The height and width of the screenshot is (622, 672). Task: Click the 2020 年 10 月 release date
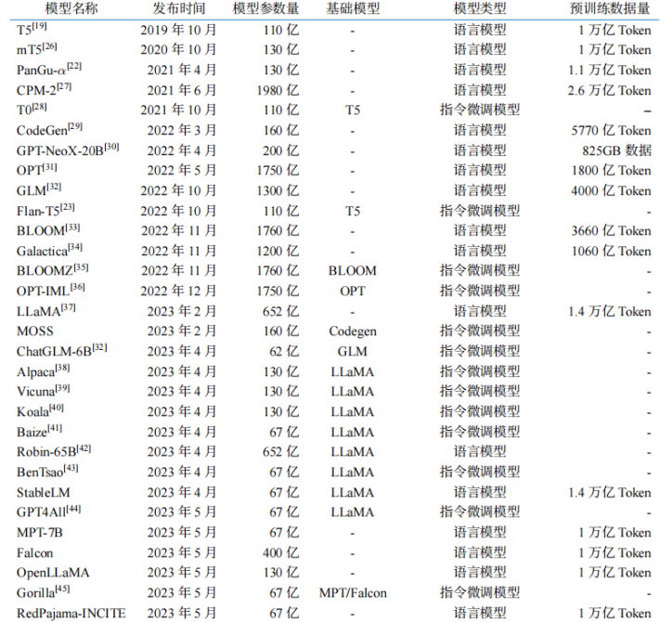pyautogui.click(x=178, y=50)
